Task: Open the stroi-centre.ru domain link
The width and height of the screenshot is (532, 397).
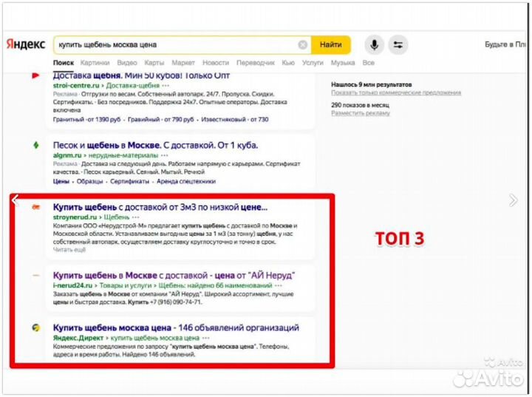Action: click(x=76, y=85)
